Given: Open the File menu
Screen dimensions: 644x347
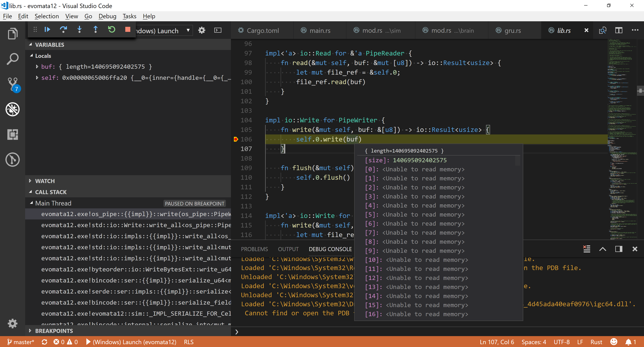Looking at the screenshot, I should pos(8,16).
